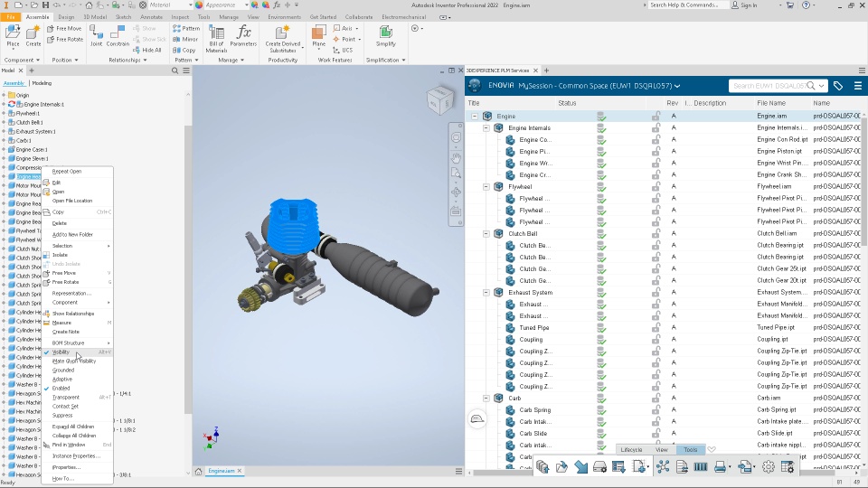Click the settings gear in ENOVIA toolbar
Image resolution: width=868 pixels, height=488 pixels.
coord(768,467)
